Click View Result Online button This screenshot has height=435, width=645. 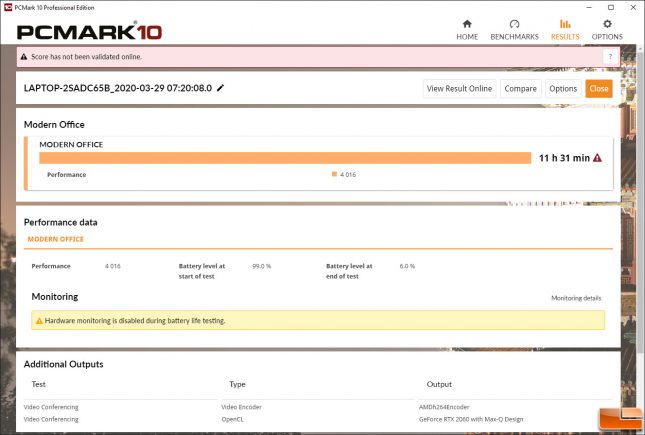[x=459, y=88]
